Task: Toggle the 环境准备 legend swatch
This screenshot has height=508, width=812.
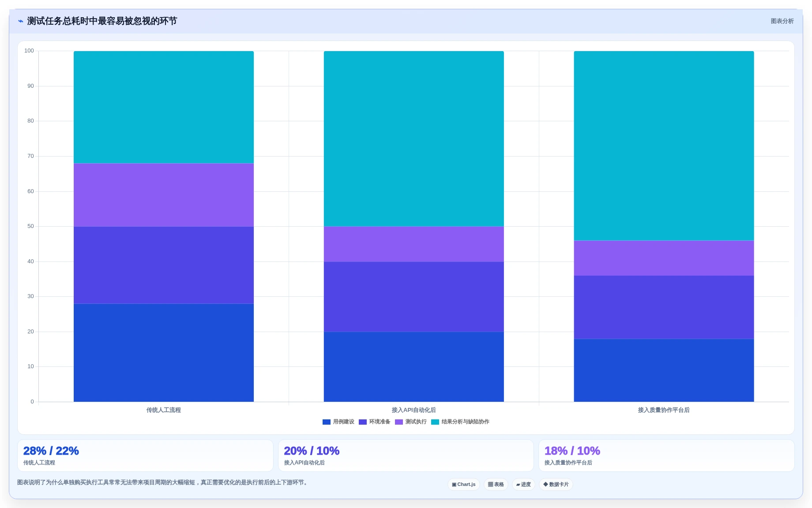Action: pos(363,422)
